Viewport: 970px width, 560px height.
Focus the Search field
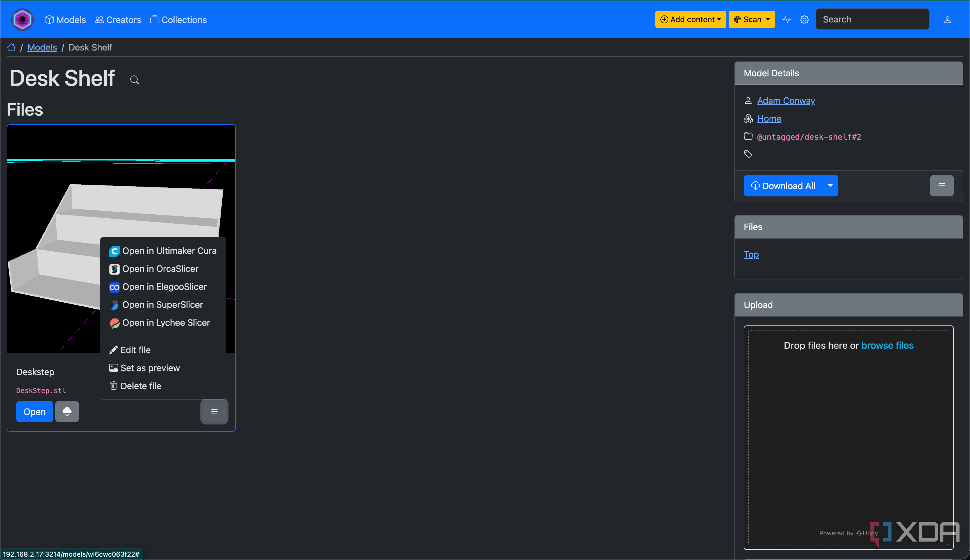pyautogui.click(x=872, y=19)
